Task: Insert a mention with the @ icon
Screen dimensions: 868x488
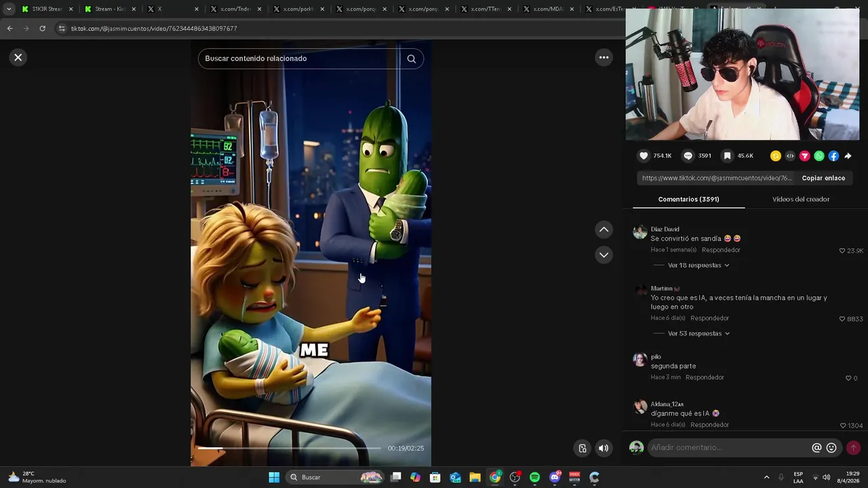Action: [x=816, y=448]
